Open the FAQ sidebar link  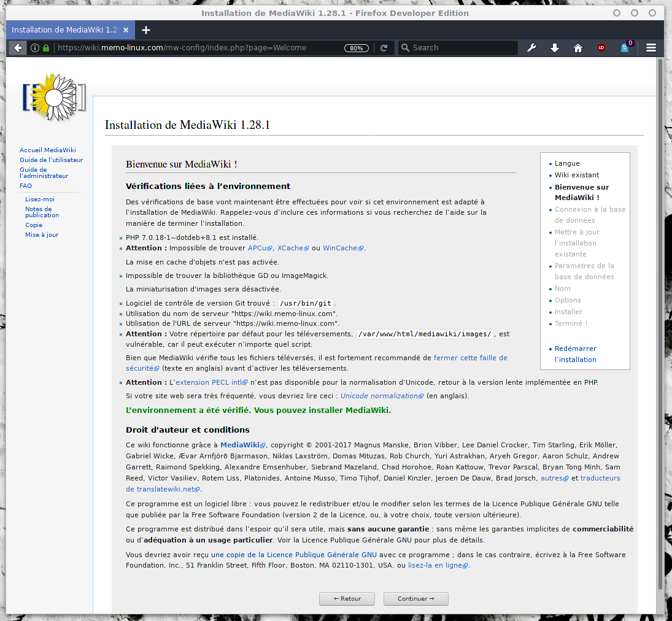click(x=25, y=185)
